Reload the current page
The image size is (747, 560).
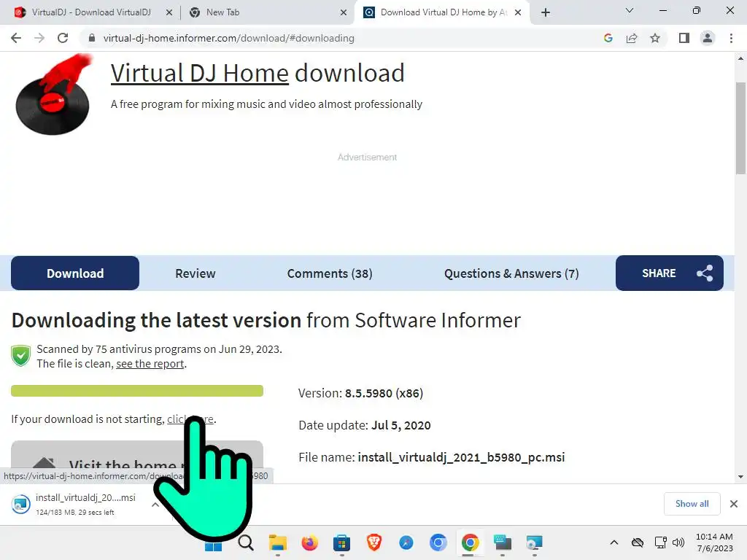63,38
